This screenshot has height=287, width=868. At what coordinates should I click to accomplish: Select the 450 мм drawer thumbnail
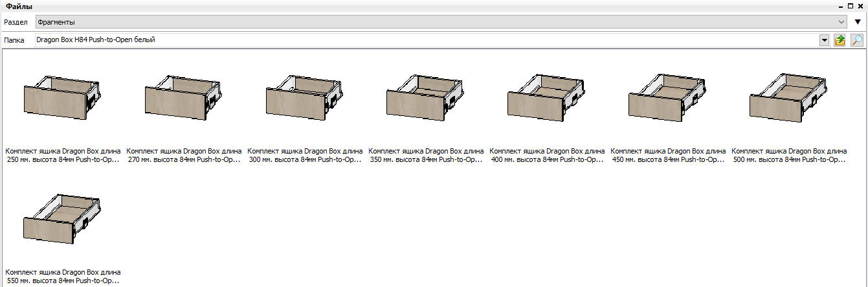(668, 97)
